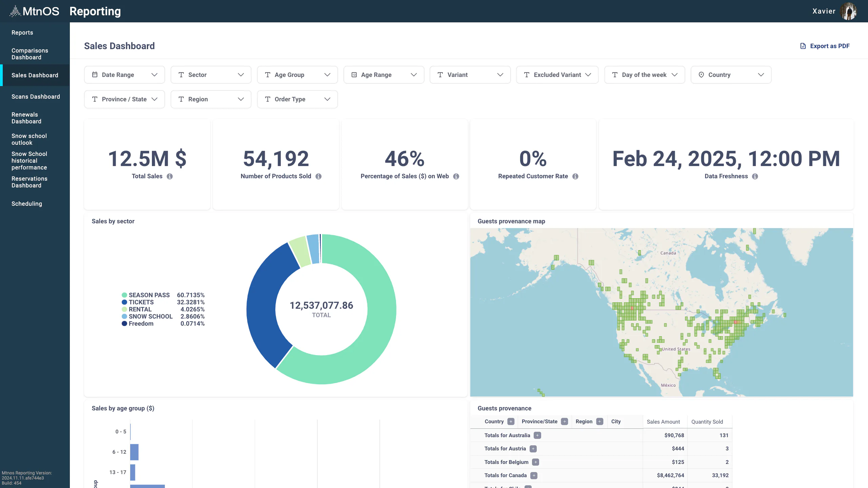Click the plus icon beside the Province/State column header
868x488 pixels.
[x=565, y=422]
